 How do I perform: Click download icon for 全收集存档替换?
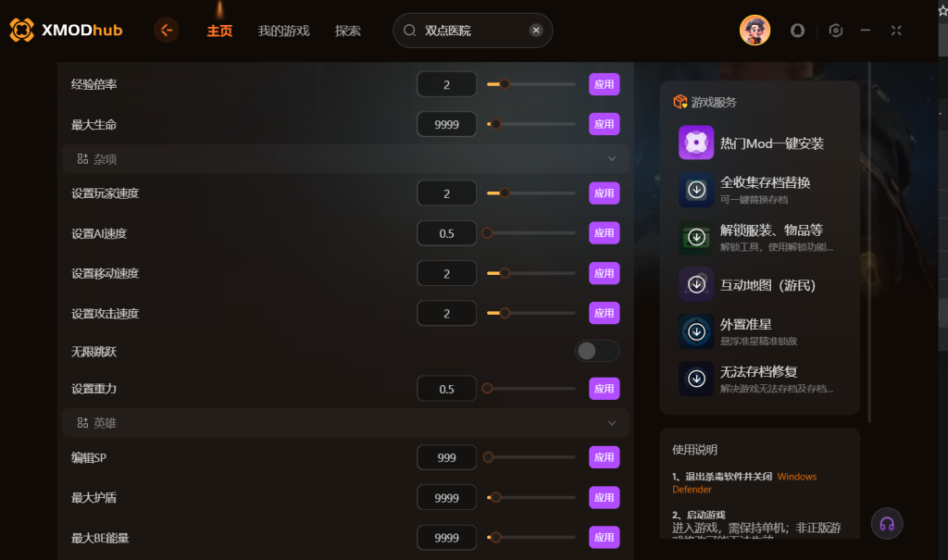click(696, 190)
